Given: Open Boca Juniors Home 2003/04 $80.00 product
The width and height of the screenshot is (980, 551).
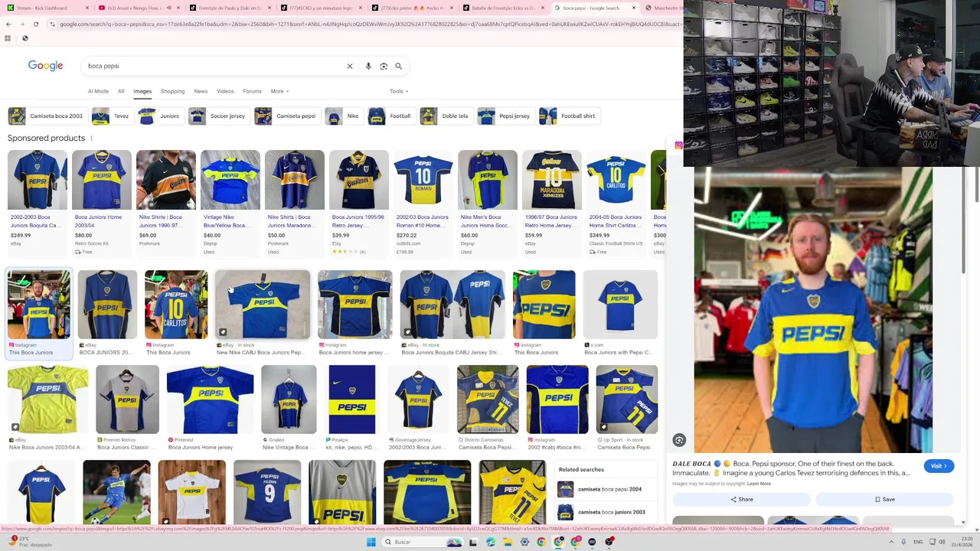Looking at the screenshot, I should tap(102, 202).
